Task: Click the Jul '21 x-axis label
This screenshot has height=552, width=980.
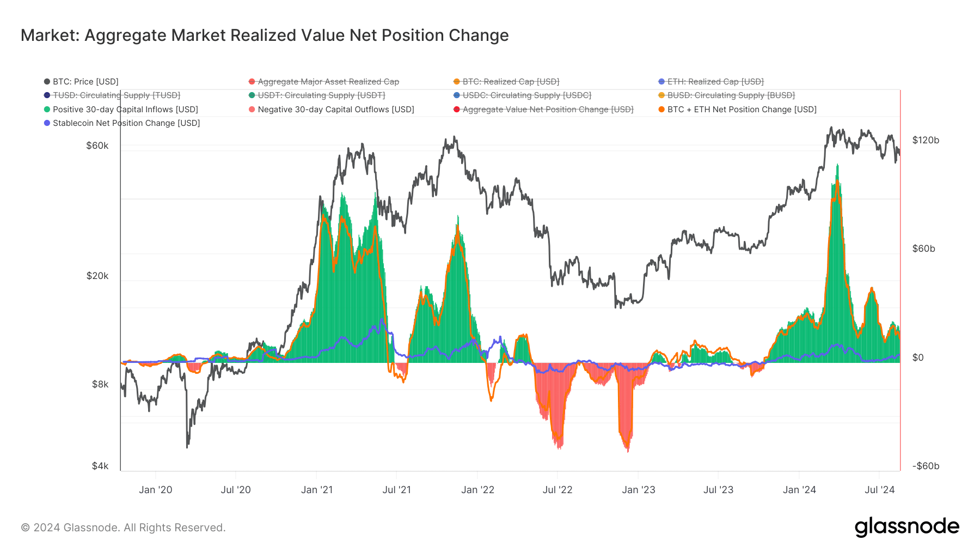Action: [x=397, y=490]
